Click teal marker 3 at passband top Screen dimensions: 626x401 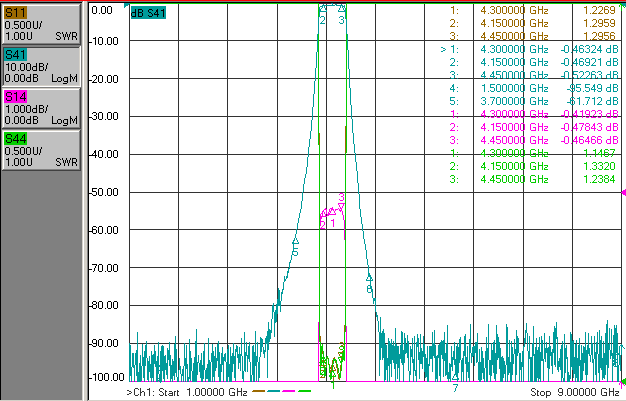[x=341, y=7]
